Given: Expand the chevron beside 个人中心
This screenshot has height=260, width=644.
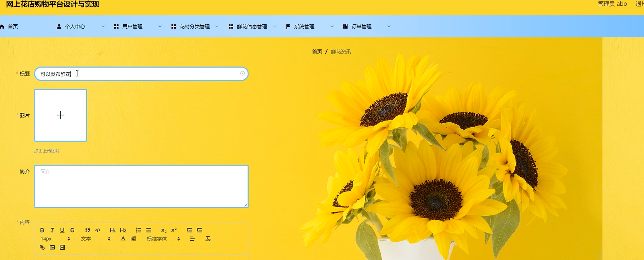Looking at the screenshot, I should point(103,26).
